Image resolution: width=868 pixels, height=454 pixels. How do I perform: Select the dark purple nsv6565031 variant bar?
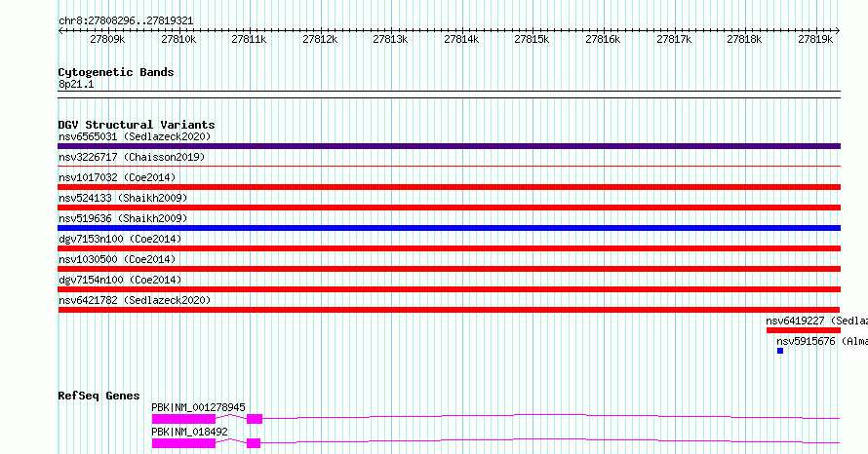click(449, 146)
